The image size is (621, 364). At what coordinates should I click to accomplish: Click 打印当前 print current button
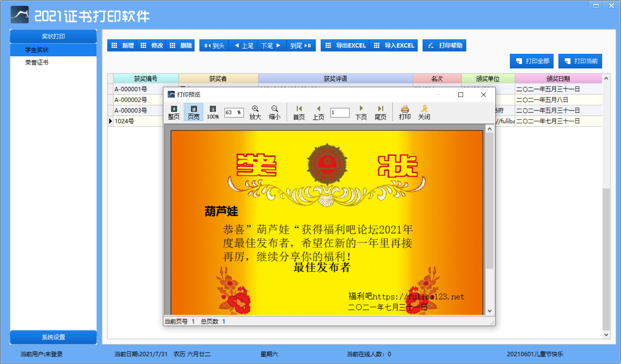[x=580, y=61]
